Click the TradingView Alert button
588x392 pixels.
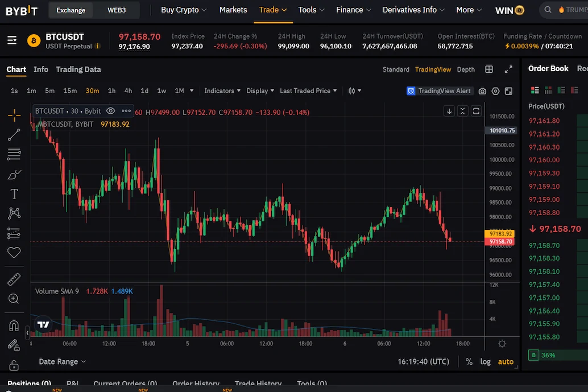pyautogui.click(x=440, y=91)
